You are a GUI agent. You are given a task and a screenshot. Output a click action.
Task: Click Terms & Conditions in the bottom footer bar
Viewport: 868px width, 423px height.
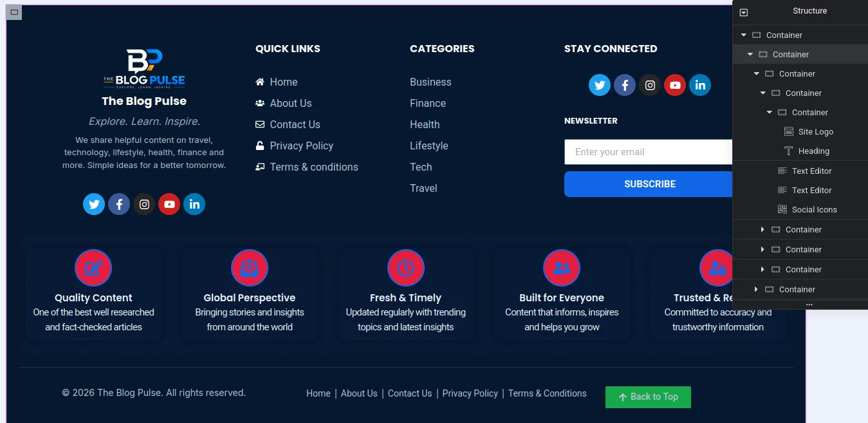click(x=548, y=393)
